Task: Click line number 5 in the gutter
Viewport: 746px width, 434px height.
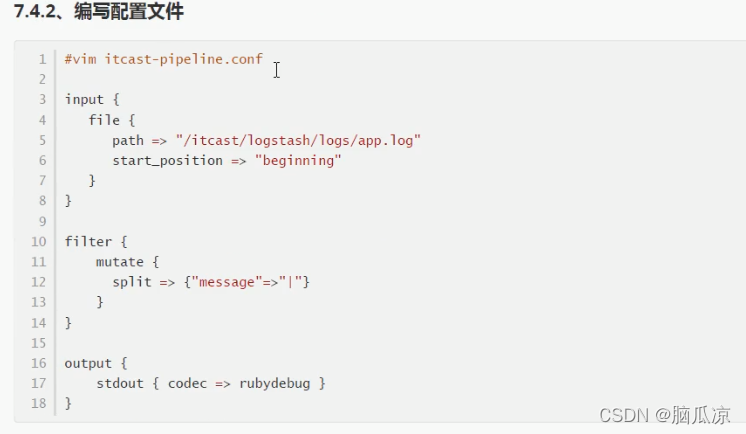Action: click(x=43, y=140)
